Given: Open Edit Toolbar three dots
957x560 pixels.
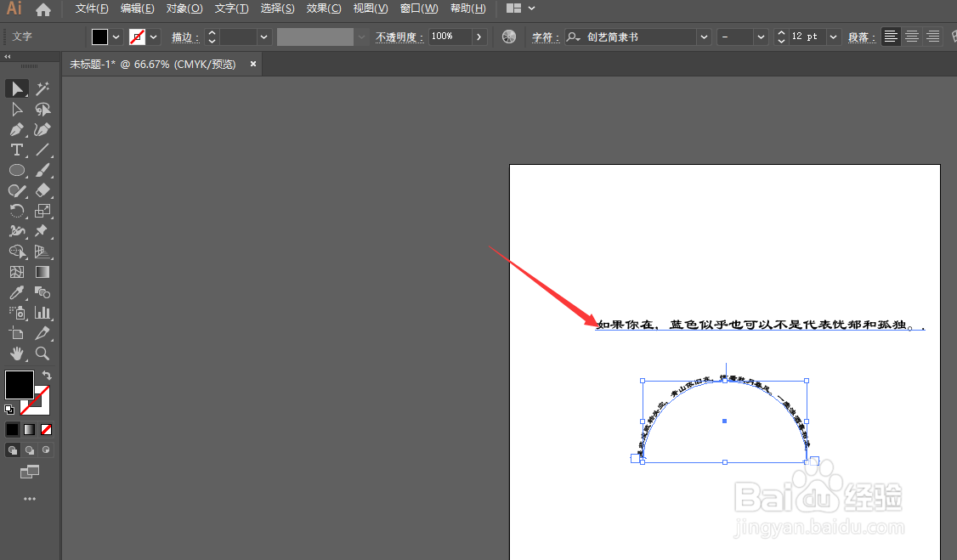Looking at the screenshot, I should 29,499.
